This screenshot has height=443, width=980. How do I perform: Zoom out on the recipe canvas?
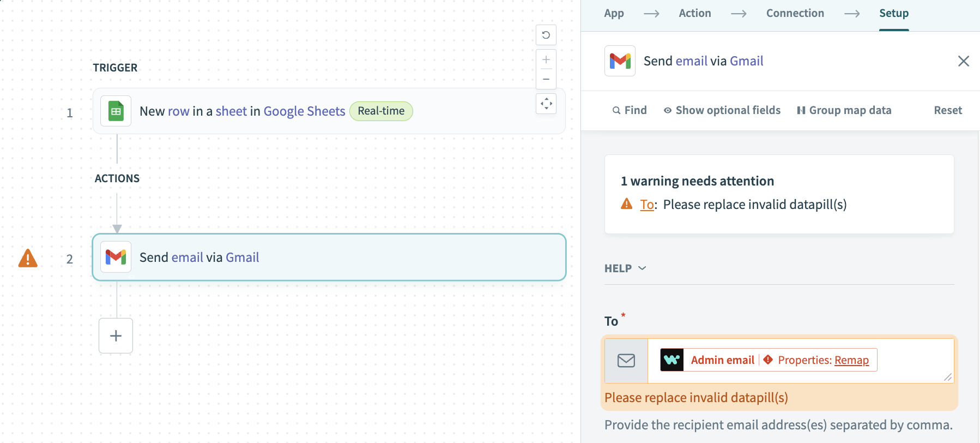point(546,79)
